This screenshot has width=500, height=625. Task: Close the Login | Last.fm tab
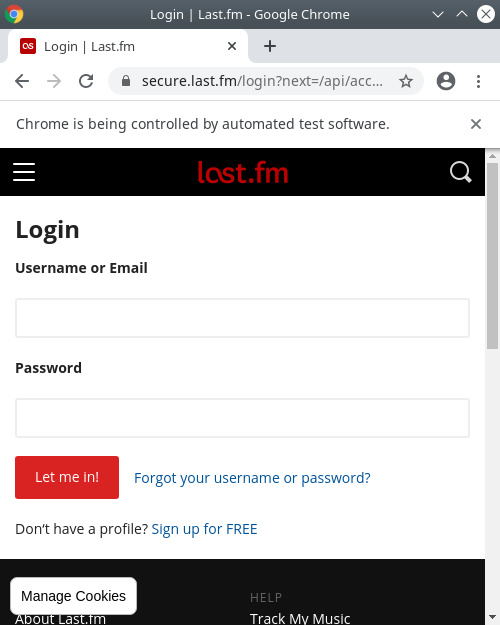[x=232, y=46]
